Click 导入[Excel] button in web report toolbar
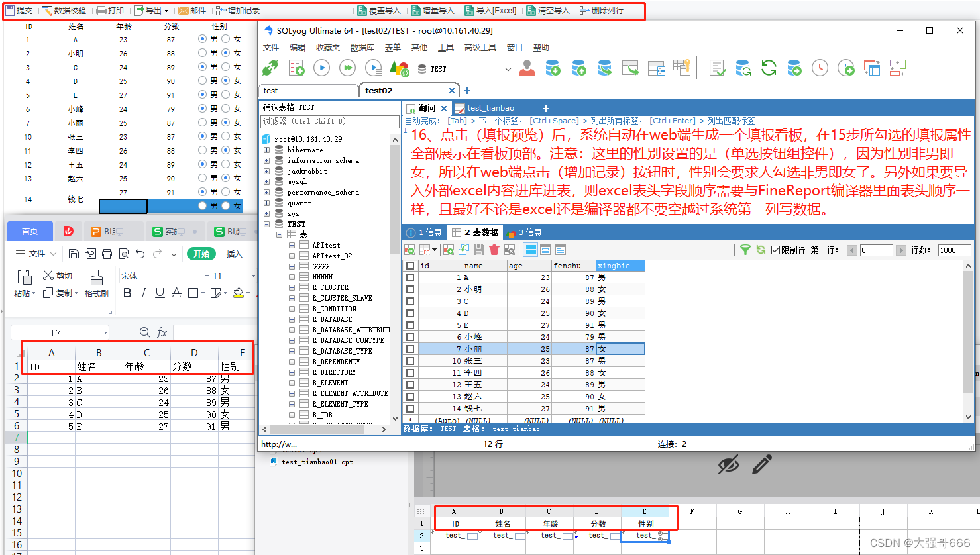 490,11
